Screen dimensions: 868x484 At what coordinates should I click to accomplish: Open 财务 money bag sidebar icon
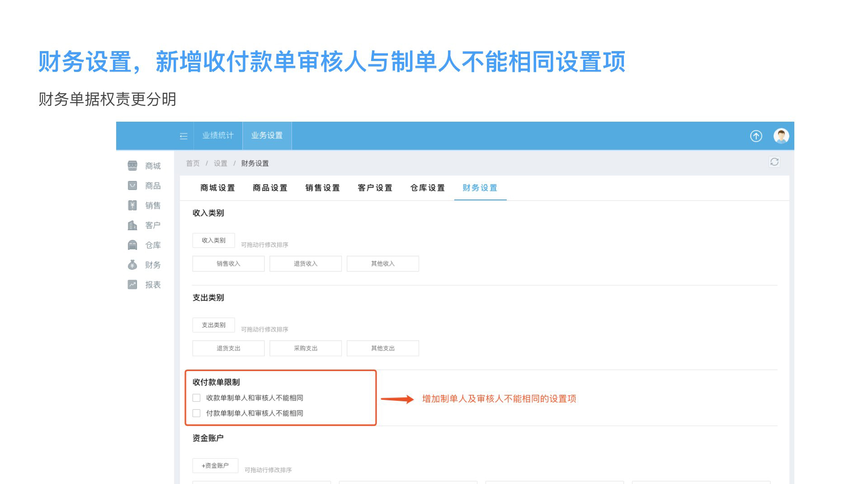click(x=132, y=265)
